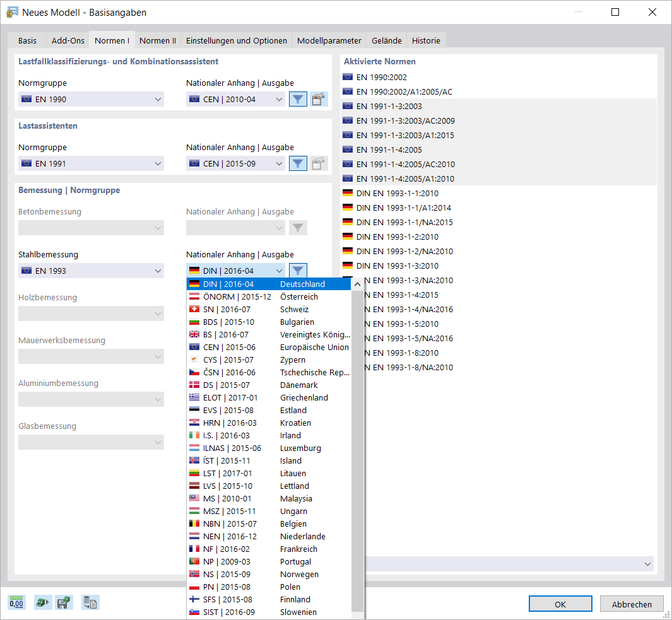Open Normgruppe EN 1991 dropdown
Viewport: 672px width, 620px height.
91,164
